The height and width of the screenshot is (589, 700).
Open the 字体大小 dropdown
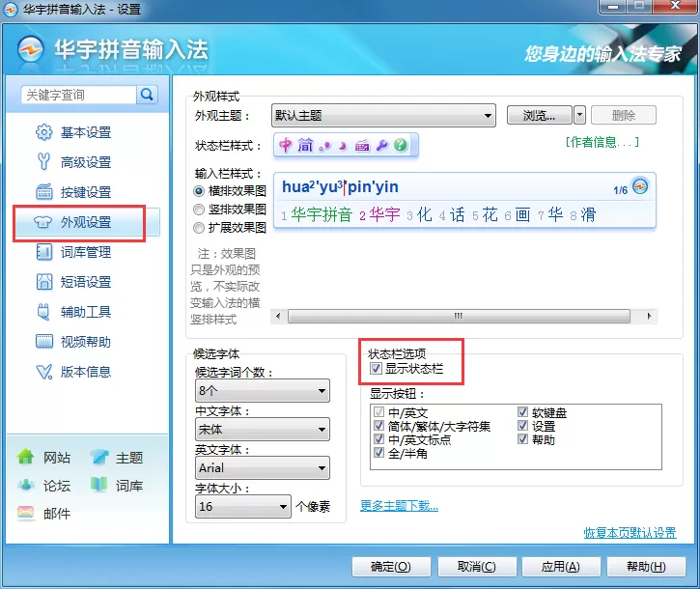click(243, 506)
